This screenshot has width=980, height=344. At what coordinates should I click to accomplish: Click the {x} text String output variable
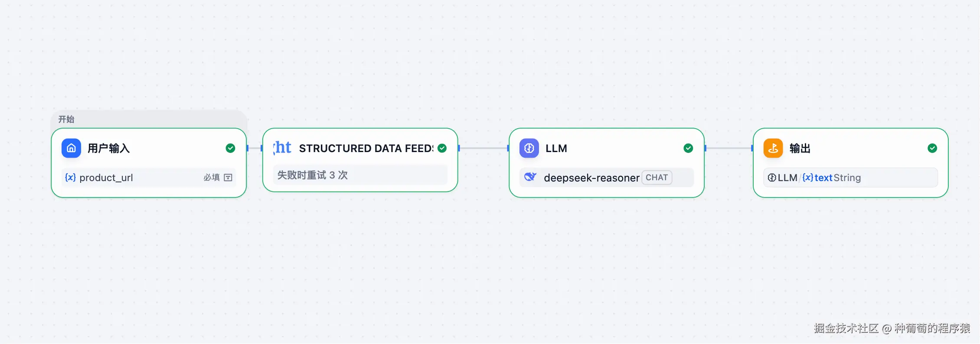click(x=832, y=178)
